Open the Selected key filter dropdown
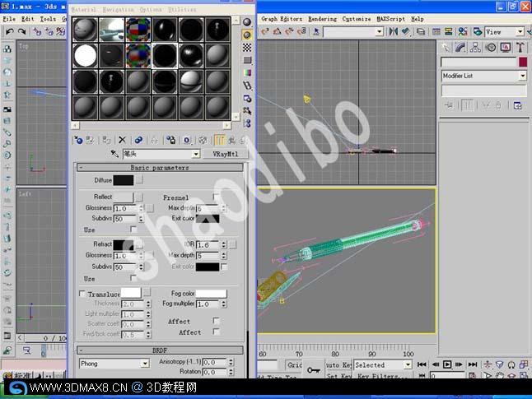The image size is (532, 399). 408,364
